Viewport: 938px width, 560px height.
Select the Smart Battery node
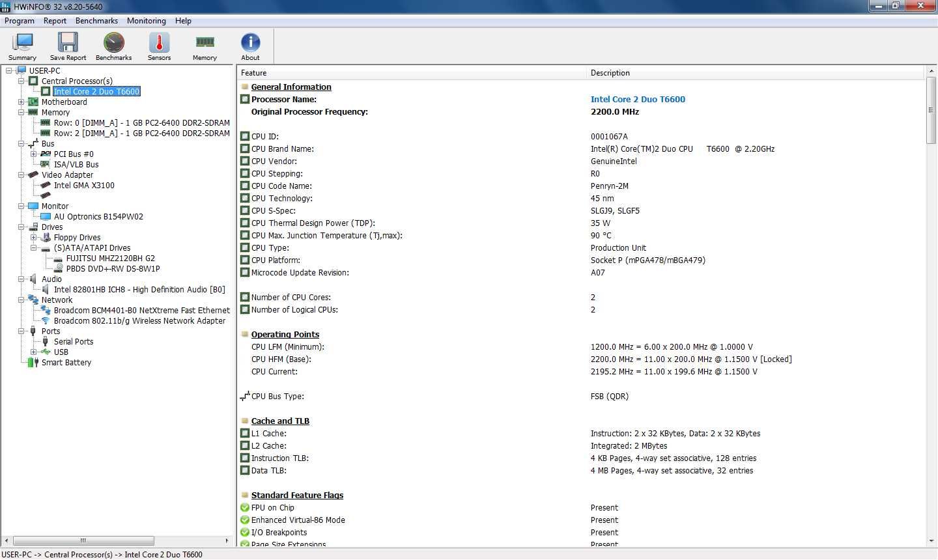point(66,362)
